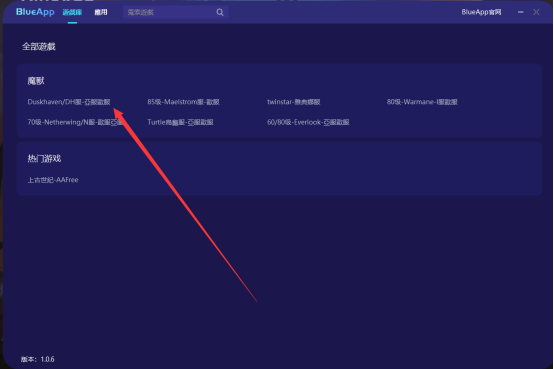Close the BlueApp window

pyautogui.click(x=536, y=12)
